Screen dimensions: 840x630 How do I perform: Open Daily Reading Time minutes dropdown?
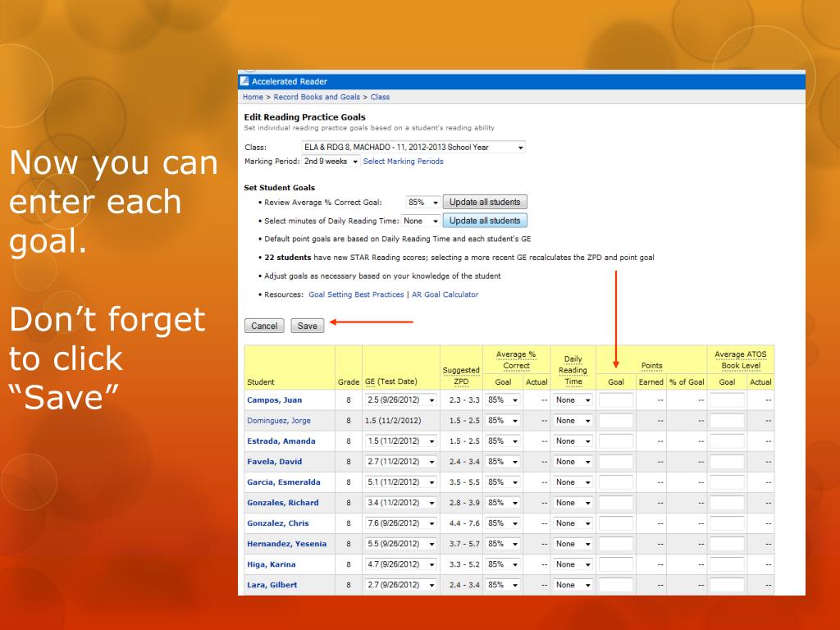tap(421, 221)
